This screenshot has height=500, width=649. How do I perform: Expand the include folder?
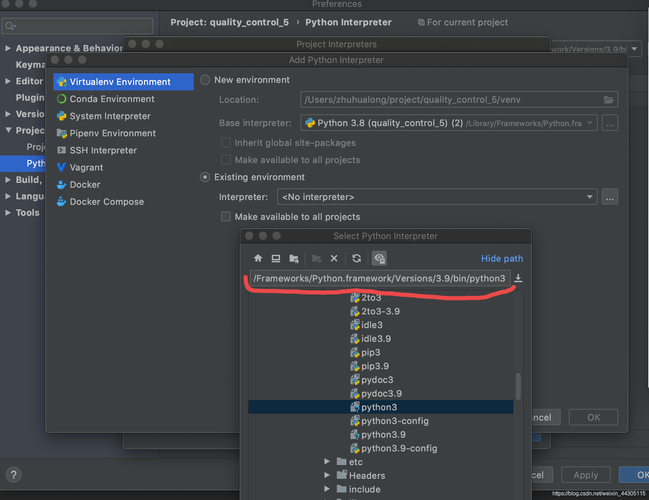327,489
